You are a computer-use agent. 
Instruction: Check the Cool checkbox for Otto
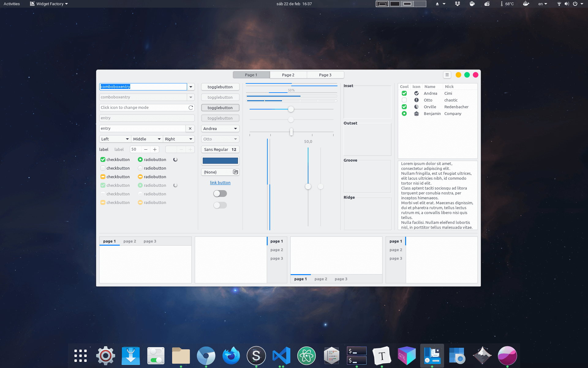404,100
